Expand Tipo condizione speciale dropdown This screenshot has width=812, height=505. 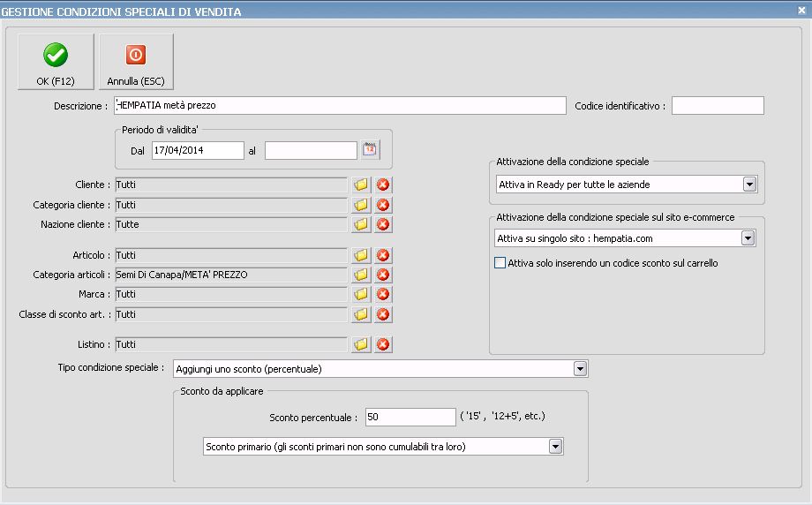click(x=580, y=368)
